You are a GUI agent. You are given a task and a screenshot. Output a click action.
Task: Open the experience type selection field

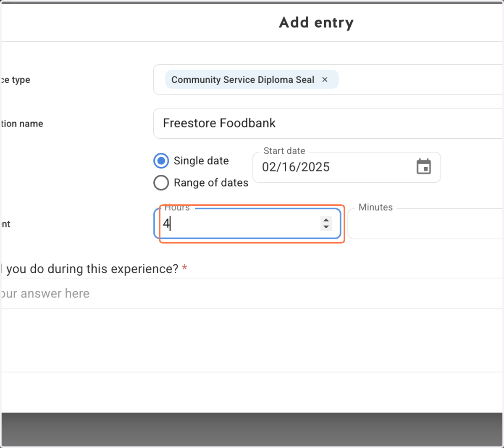point(328,79)
